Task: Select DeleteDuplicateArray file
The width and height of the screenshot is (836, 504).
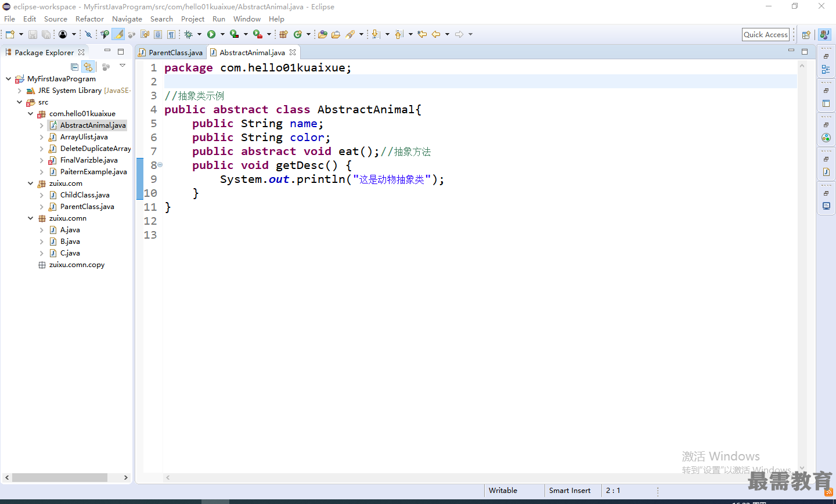Action: click(x=96, y=149)
